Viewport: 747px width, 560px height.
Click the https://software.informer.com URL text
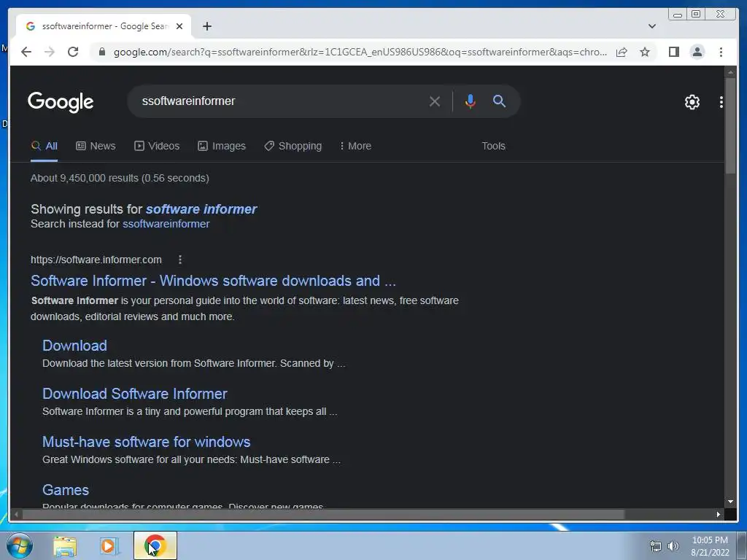pos(96,260)
